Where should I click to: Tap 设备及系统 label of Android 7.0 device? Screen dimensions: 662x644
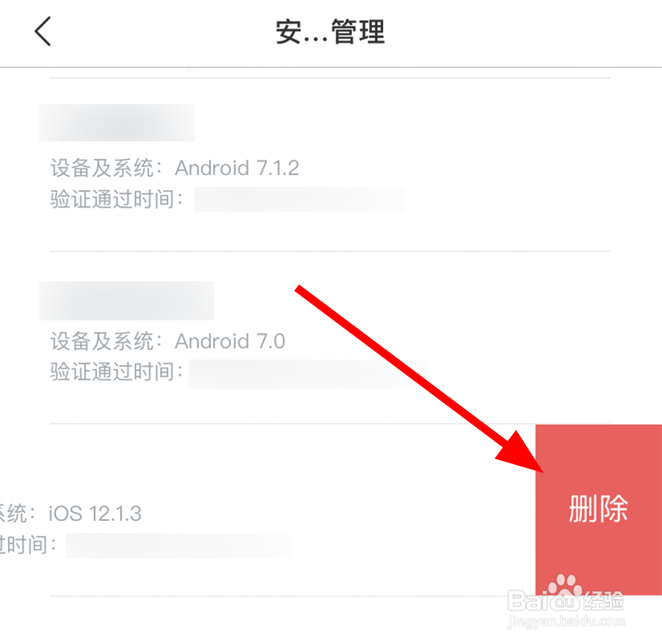pyautogui.click(x=102, y=341)
